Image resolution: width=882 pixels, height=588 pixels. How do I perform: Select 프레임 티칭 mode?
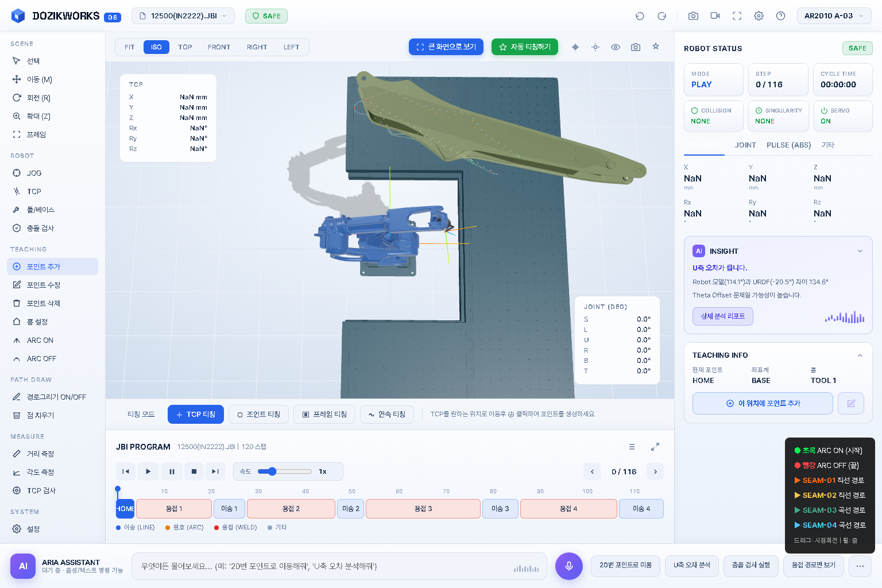[x=324, y=414]
